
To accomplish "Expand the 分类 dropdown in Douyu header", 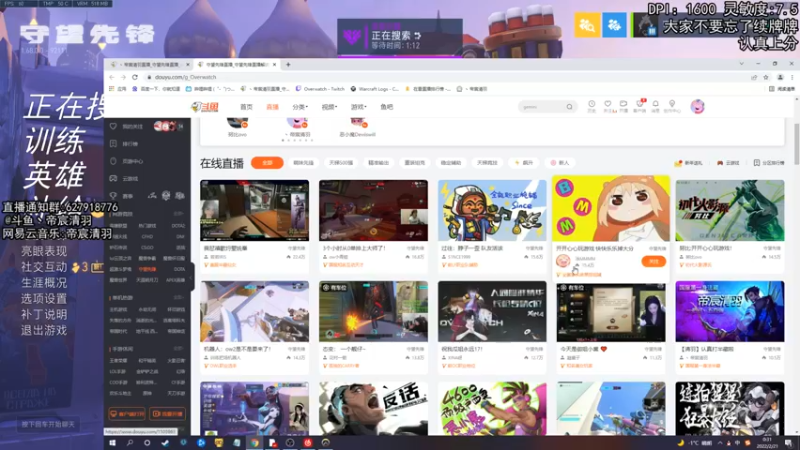I will 300,107.
